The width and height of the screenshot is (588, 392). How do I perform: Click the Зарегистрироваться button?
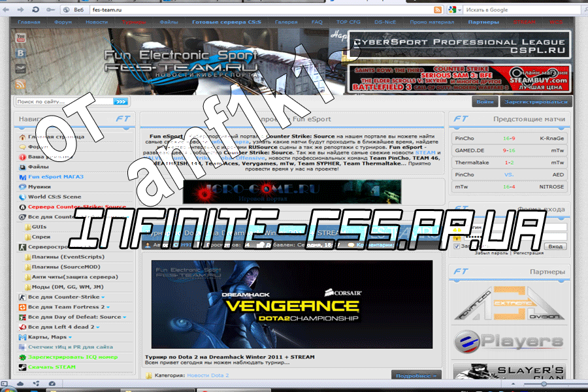536,102
